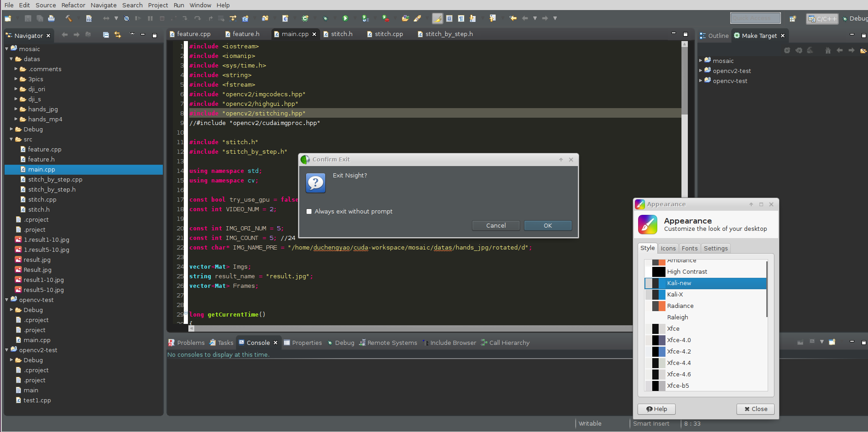Image resolution: width=868 pixels, height=432 pixels.
Task: Click the Debug bug icon in toolbar
Action: (325, 19)
